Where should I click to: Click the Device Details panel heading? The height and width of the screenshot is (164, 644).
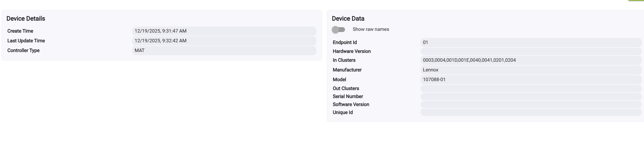coord(26,19)
